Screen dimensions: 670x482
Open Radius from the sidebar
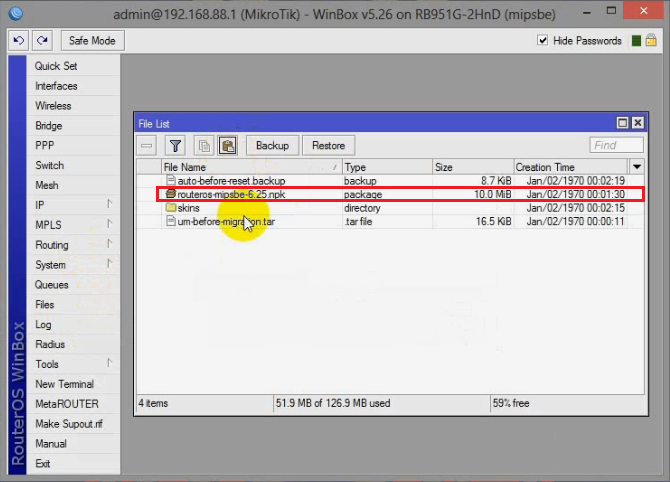73,344
